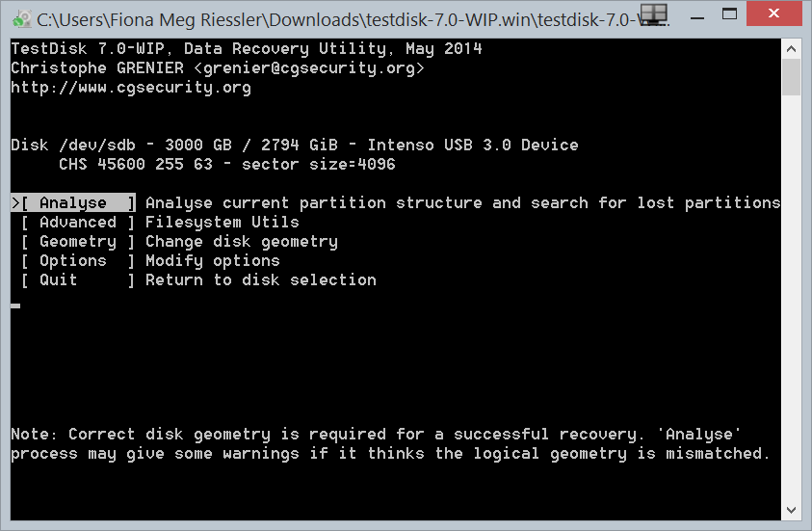The width and height of the screenshot is (812, 531).
Task: Click the vertical scrollbar thumb
Action: click(791, 77)
